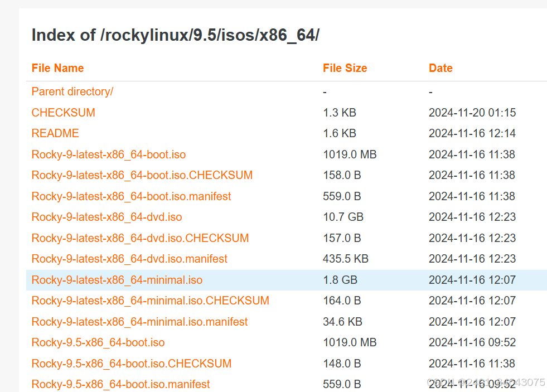The height and width of the screenshot is (392, 547).
Task: Open the README file
Action: (x=55, y=133)
